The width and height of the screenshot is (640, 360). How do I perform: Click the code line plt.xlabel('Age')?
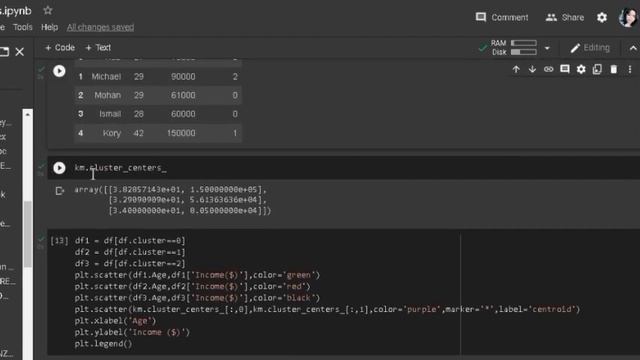115,321
